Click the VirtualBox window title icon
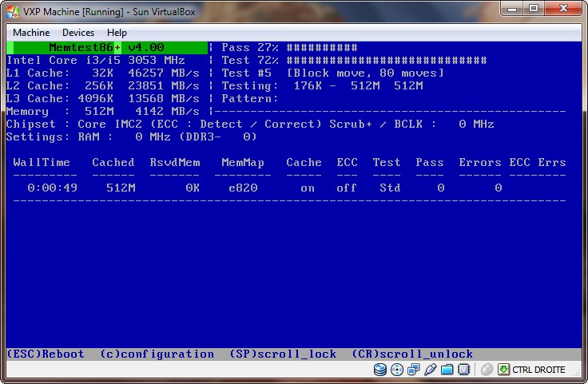 click(13, 12)
